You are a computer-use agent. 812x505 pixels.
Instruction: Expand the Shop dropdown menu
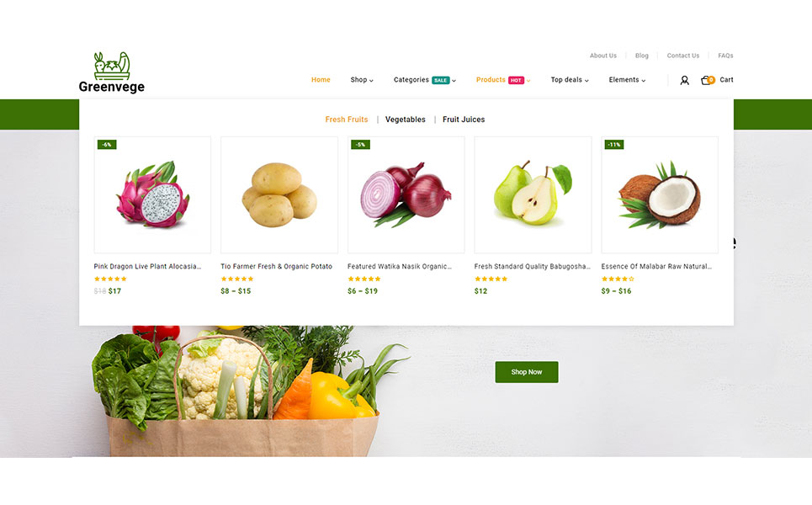click(362, 80)
